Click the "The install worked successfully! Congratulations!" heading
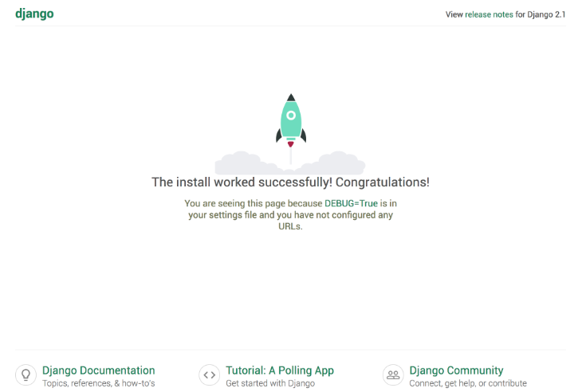 tap(290, 182)
